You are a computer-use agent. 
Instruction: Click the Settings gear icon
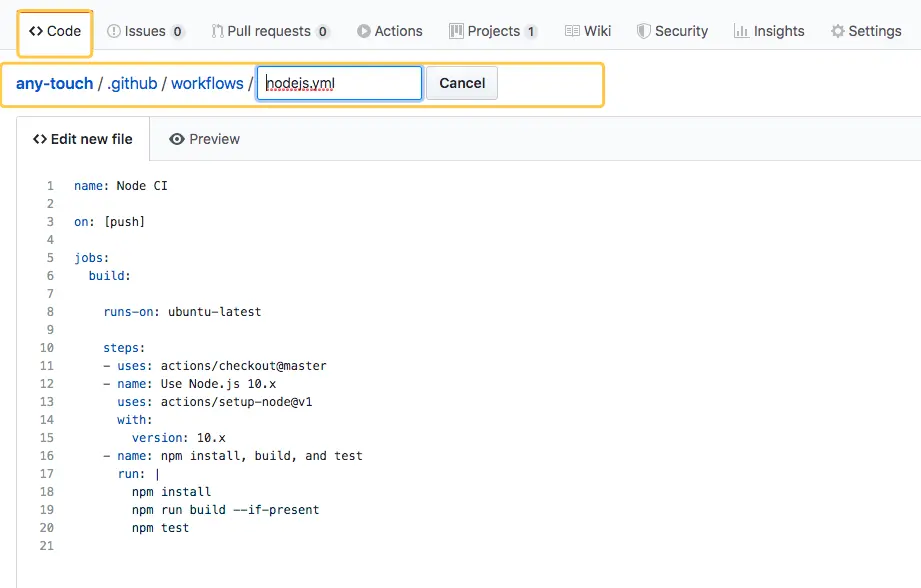(x=837, y=31)
